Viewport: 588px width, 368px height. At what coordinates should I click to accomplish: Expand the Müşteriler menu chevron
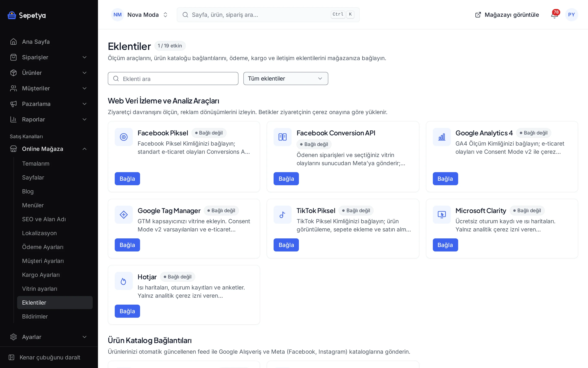tap(85, 88)
